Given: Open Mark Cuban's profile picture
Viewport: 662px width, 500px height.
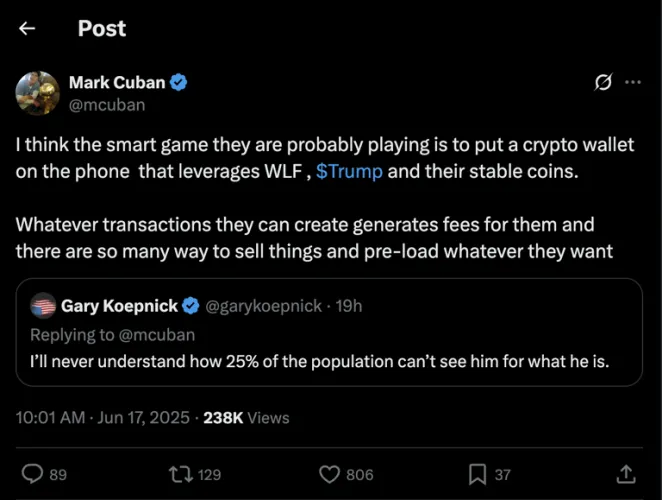Looking at the screenshot, I should coord(37,92).
